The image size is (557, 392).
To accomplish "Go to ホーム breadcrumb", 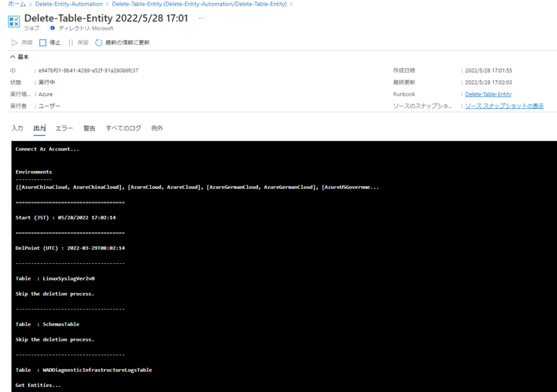I will 16,4.
